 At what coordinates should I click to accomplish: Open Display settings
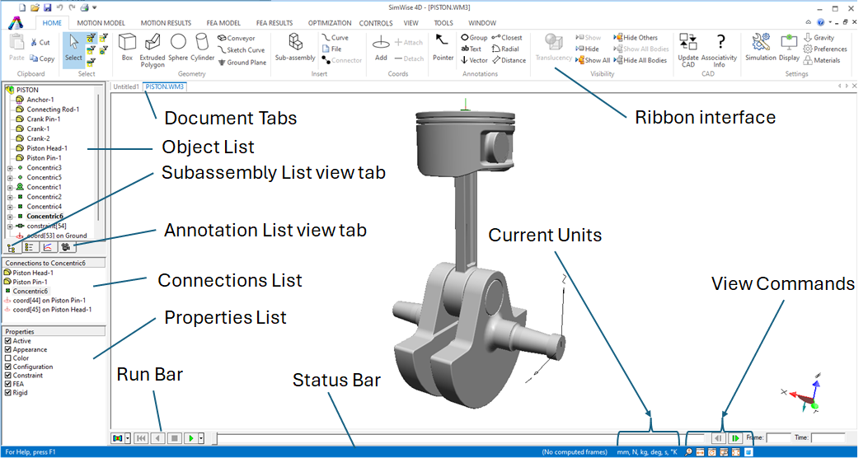pyautogui.click(x=789, y=47)
